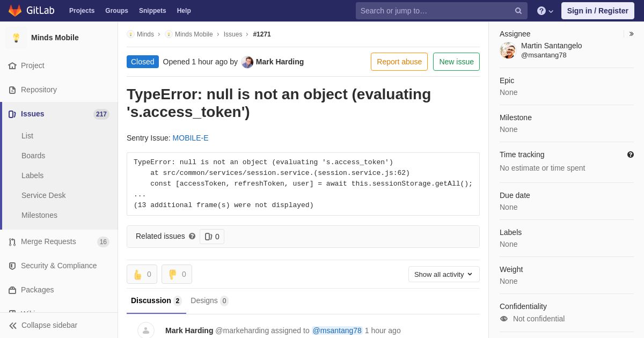This screenshot has height=338, width=644.
Task: Click Martin Santangelo's assignee avatar
Action: tap(508, 50)
